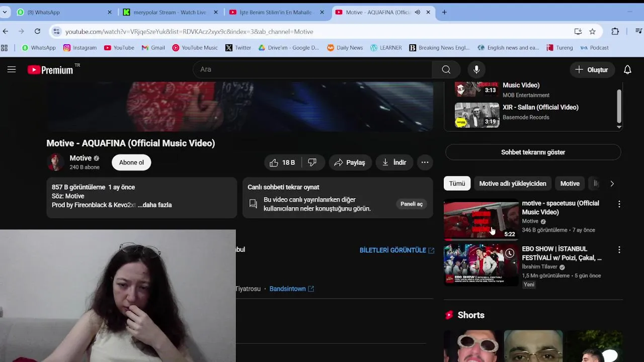
Task: Open Instagram bookmark
Action: click(x=80, y=48)
